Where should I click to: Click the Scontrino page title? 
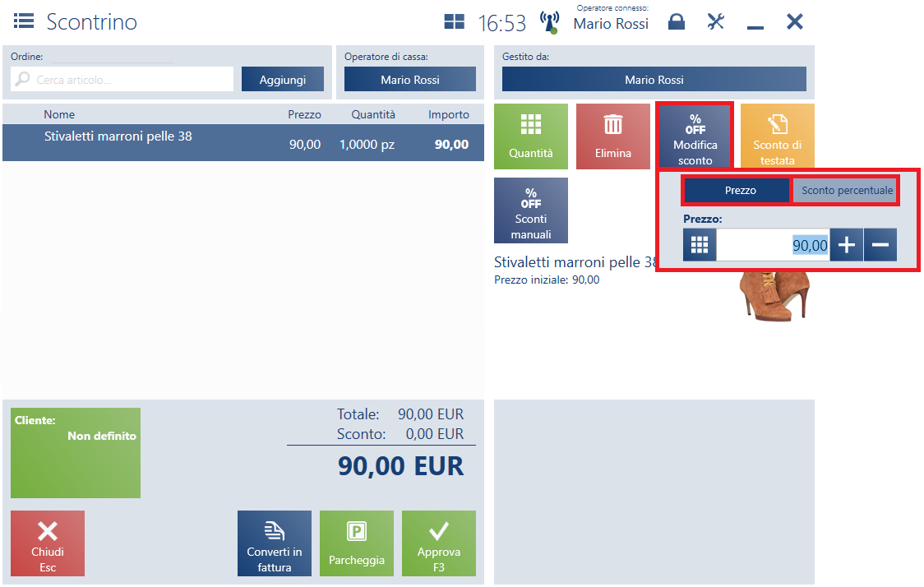pyautogui.click(x=92, y=22)
